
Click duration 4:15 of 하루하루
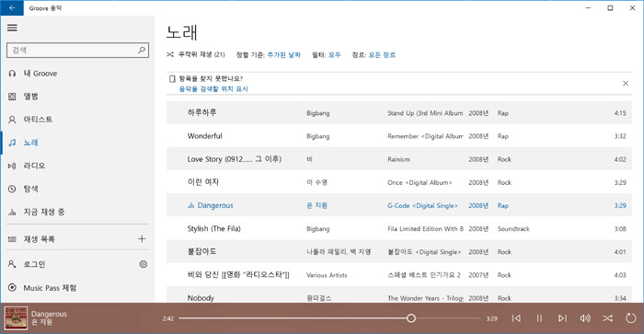[620, 113]
